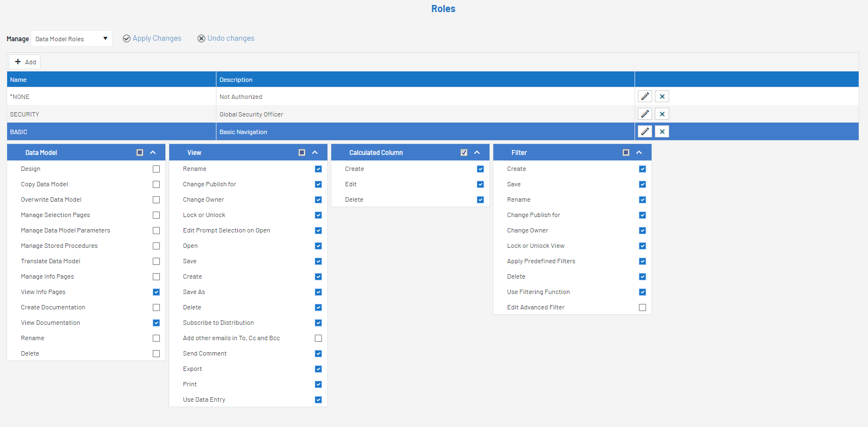Click Apply Changes
The height and width of the screenshot is (427, 868).
(152, 38)
